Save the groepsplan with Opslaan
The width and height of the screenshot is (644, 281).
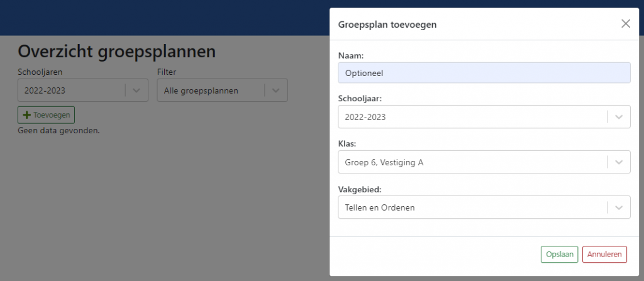coord(559,255)
